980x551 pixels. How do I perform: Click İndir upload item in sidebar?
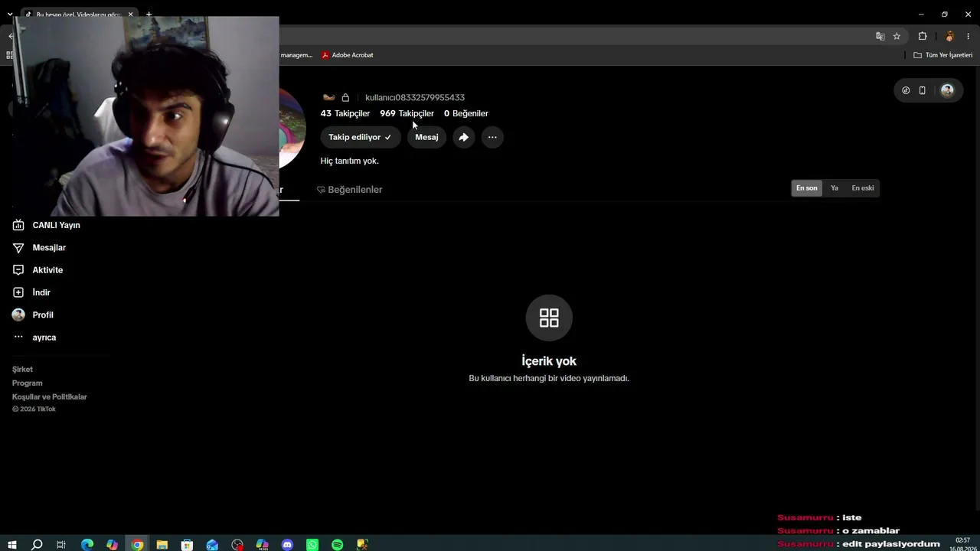[31, 292]
